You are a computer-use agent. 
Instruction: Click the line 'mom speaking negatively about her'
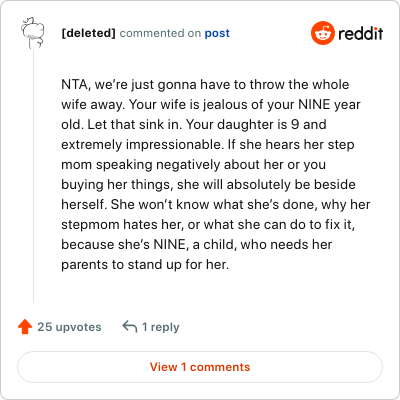(193, 165)
